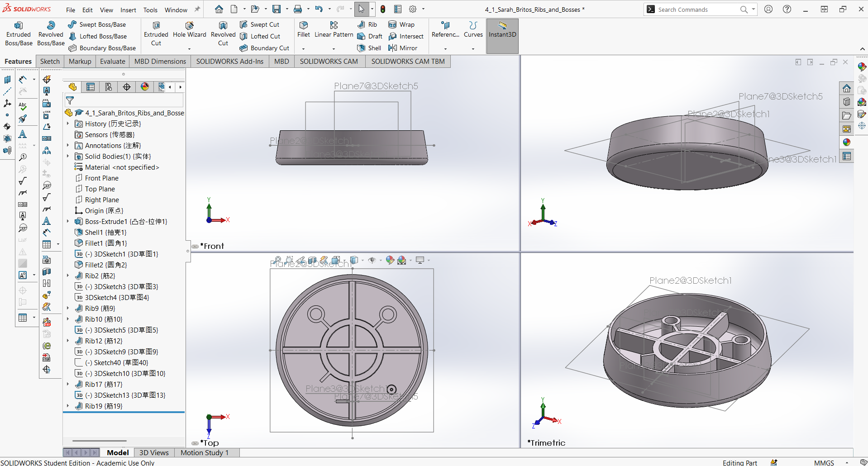Click the Draft tool
The width and height of the screenshot is (868, 466).
coord(370,36)
